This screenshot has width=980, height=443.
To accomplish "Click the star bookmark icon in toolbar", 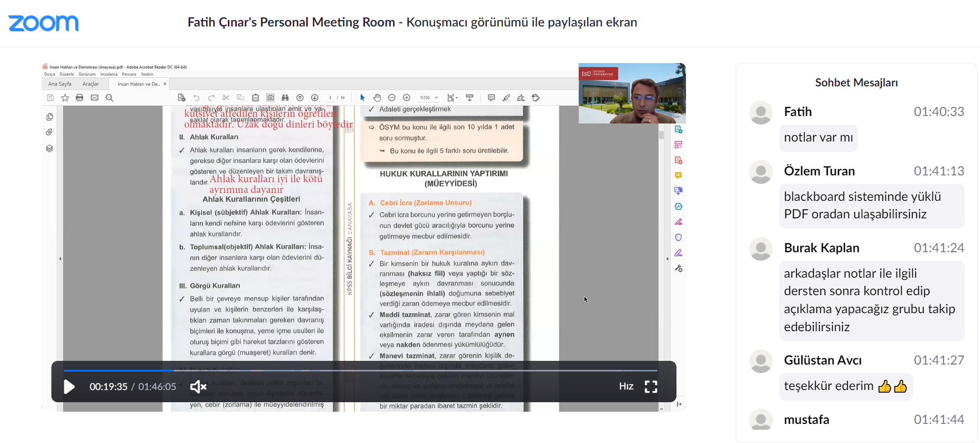I will [x=65, y=98].
